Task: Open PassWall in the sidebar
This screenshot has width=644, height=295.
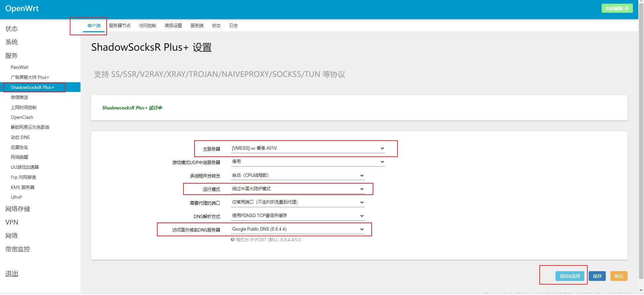Action: pos(19,67)
